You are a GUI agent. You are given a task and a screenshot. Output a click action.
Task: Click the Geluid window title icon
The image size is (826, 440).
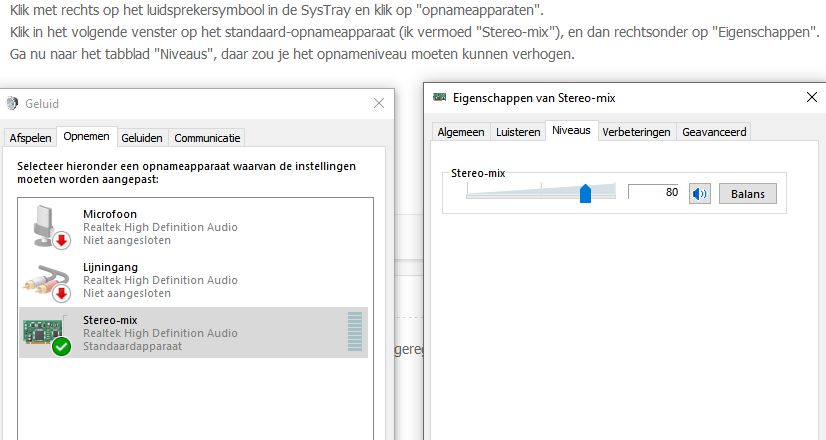(12, 103)
